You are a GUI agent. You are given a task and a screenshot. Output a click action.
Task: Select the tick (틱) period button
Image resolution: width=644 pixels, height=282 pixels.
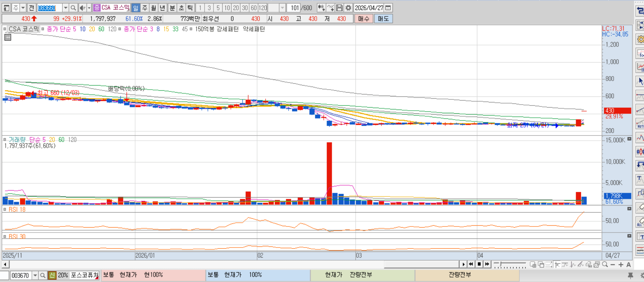pyautogui.click(x=190, y=7)
